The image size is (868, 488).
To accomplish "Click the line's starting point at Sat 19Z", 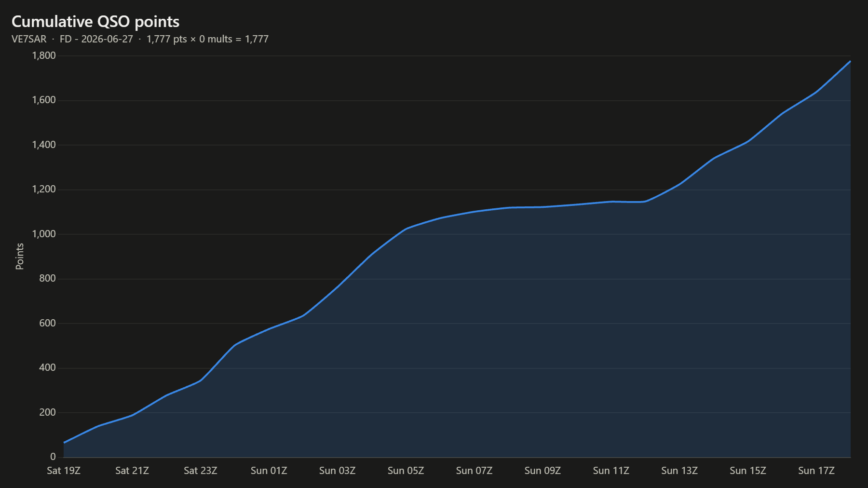I will [64, 442].
